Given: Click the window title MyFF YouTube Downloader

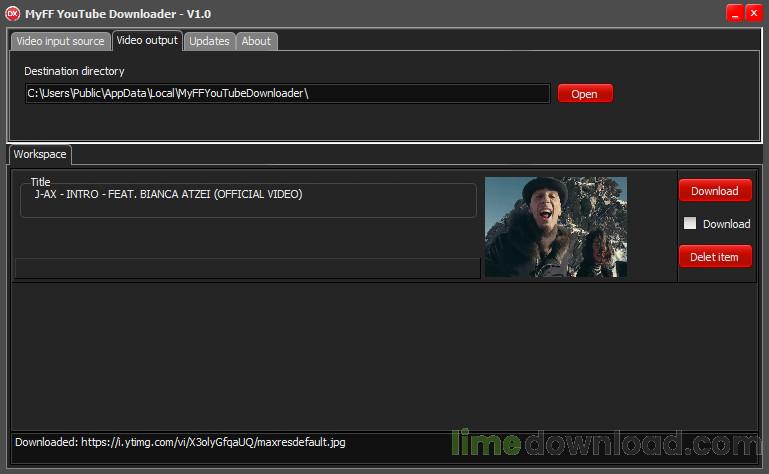Looking at the screenshot, I should 118,14.
